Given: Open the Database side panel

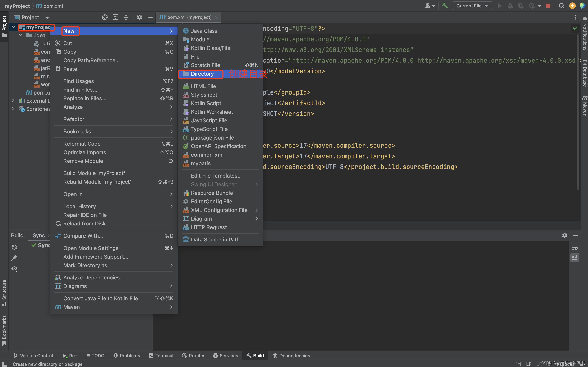Looking at the screenshot, I should [585, 73].
